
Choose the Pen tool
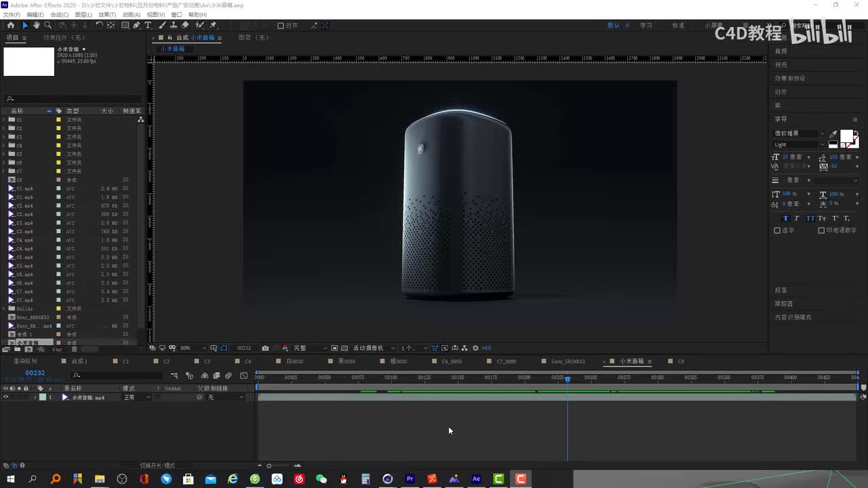point(136,25)
